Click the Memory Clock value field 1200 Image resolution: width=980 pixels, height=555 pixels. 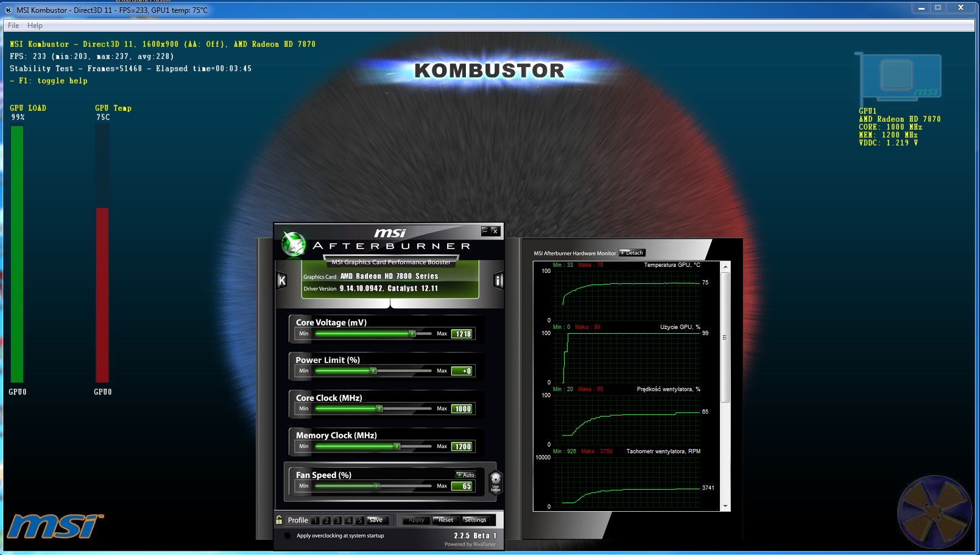pos(462,447)
